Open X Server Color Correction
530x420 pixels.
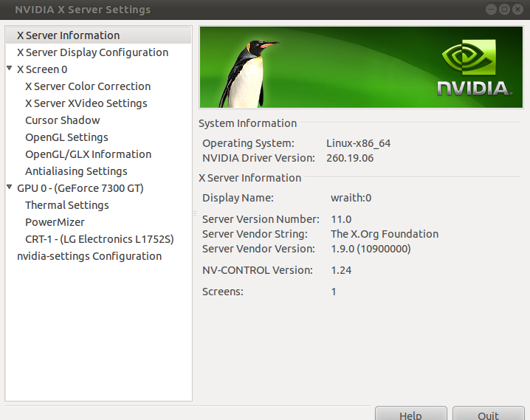point(88,86)
